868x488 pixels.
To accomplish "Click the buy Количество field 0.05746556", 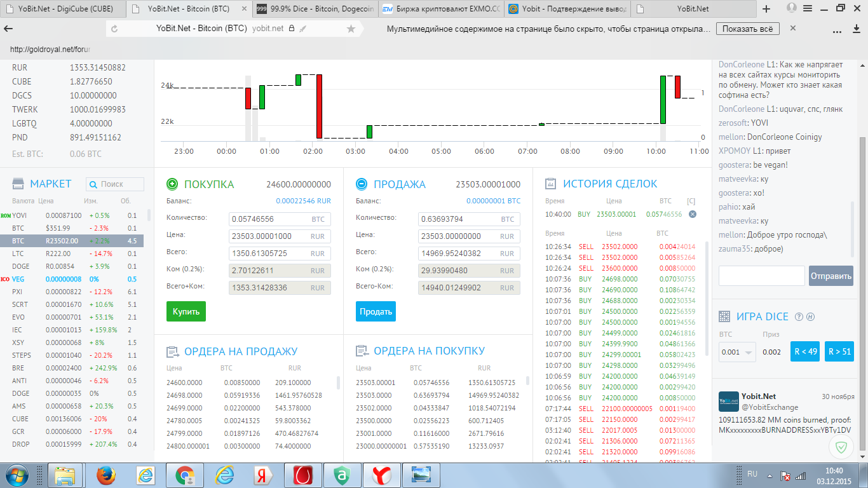I will pyautogui.click(x=280, y=219).
